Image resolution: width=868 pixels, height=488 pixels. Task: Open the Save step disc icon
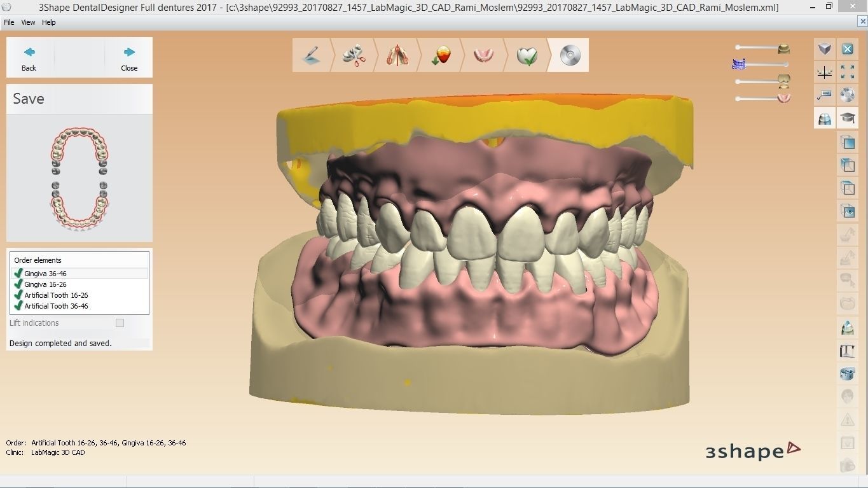tap(570, 55)
